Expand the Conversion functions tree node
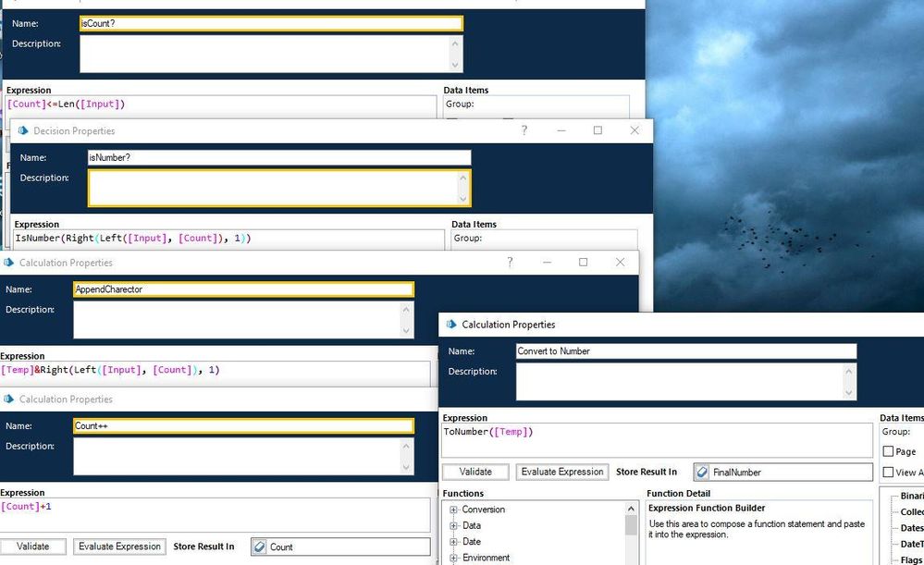The width and height of the screenshot is (924, 565). tap(453, 510)
